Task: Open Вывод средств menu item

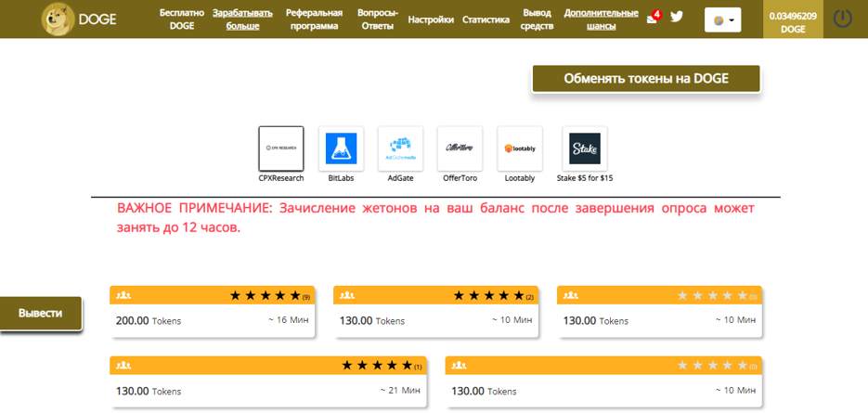Action: point(538,19)
